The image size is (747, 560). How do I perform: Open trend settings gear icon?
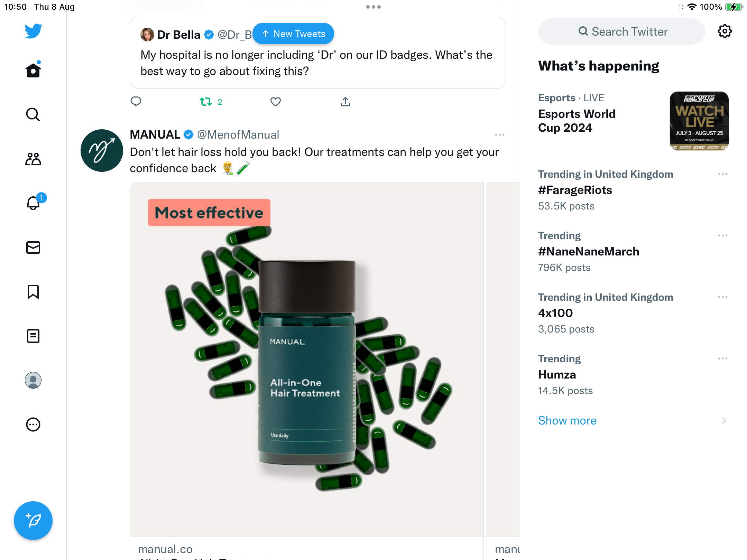pyautogui.click(x=725, y=31)
